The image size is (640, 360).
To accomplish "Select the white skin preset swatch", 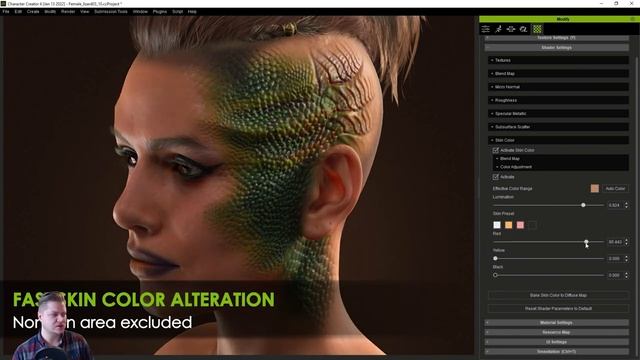I will click(497, 225).
